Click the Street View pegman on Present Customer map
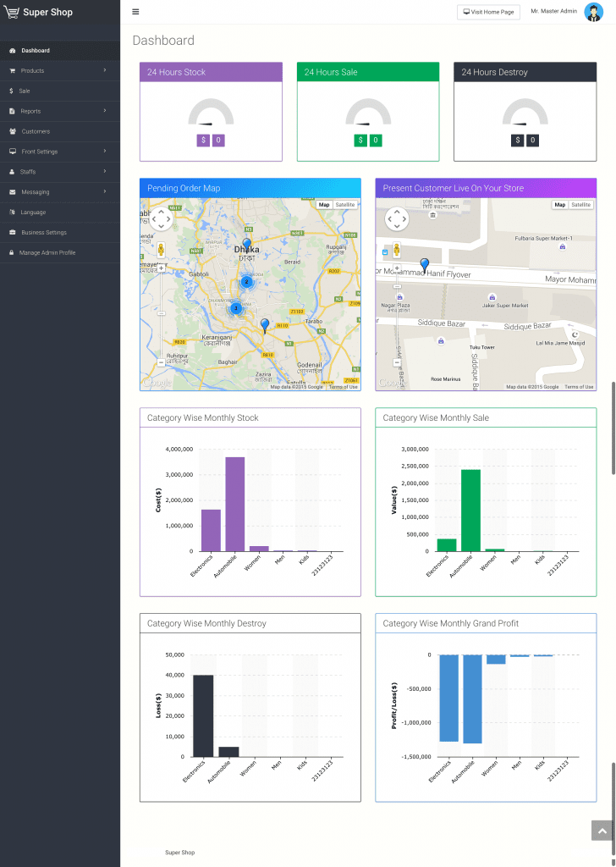 pos(397,251)
